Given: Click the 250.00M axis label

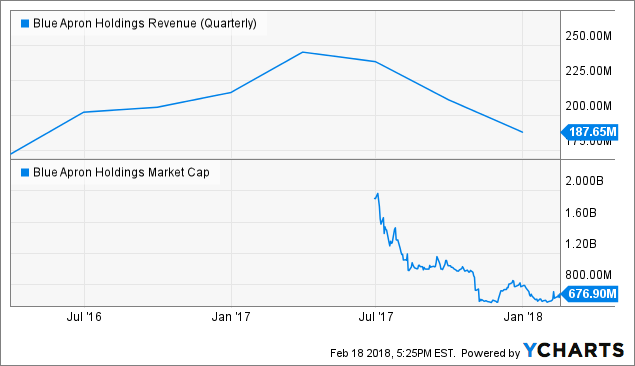Looking at the screenshot, I should pyautogui.click(x=588, y=36).
